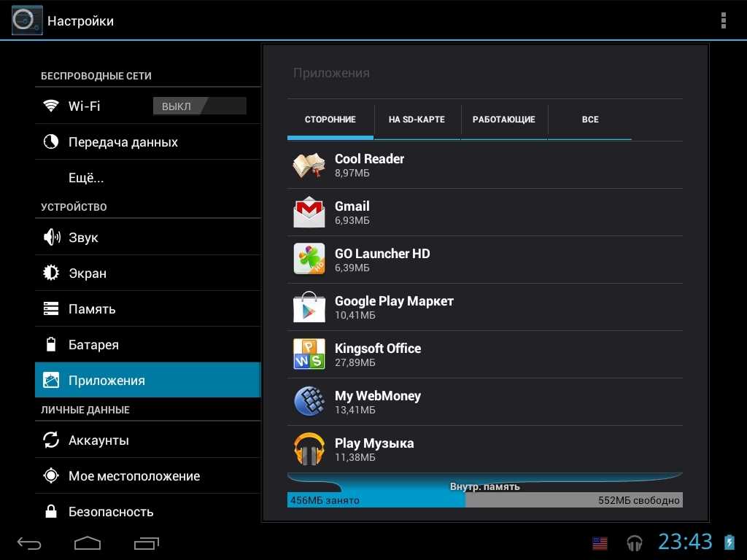Tap the Gmail envelope icon
This screenshot has width=747, height=560.
pos(309,212)
